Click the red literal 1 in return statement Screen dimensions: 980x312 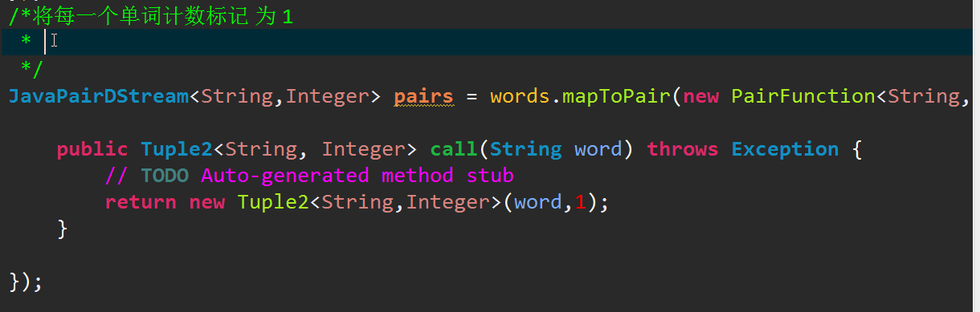(x=581, y=201)
